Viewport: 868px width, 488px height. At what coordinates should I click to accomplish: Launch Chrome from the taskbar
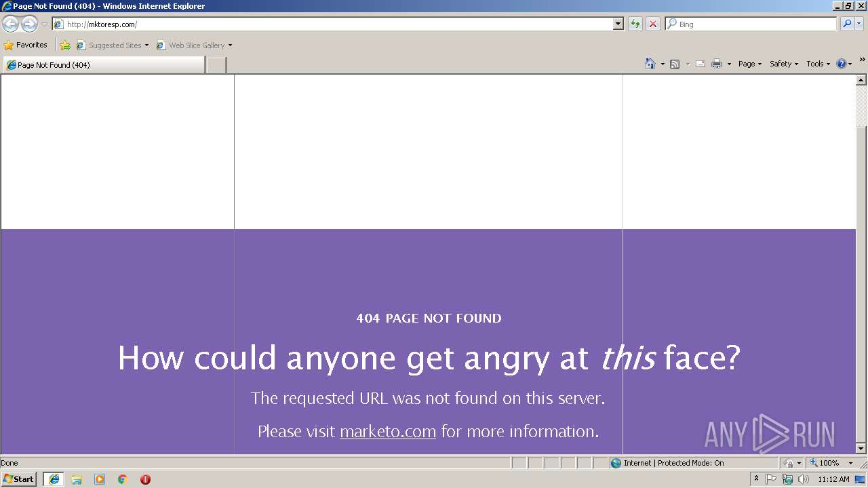123,479
